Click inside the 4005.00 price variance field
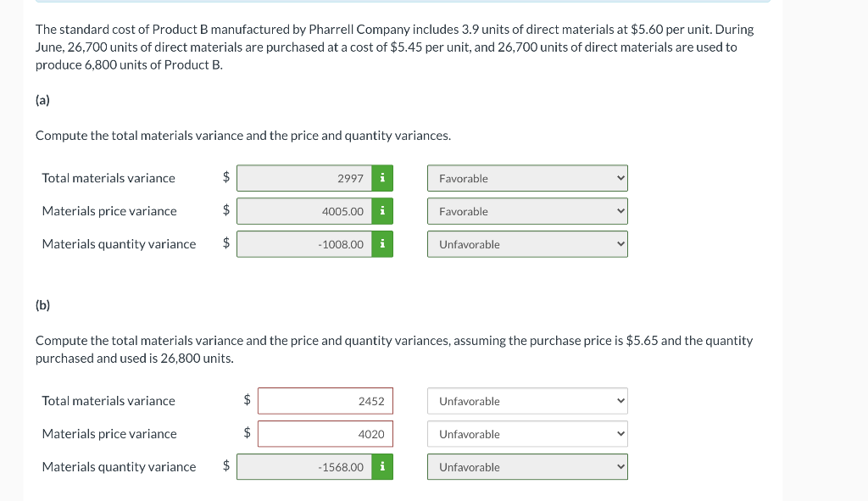The image size is (868, 501). [x=303, y=211]
